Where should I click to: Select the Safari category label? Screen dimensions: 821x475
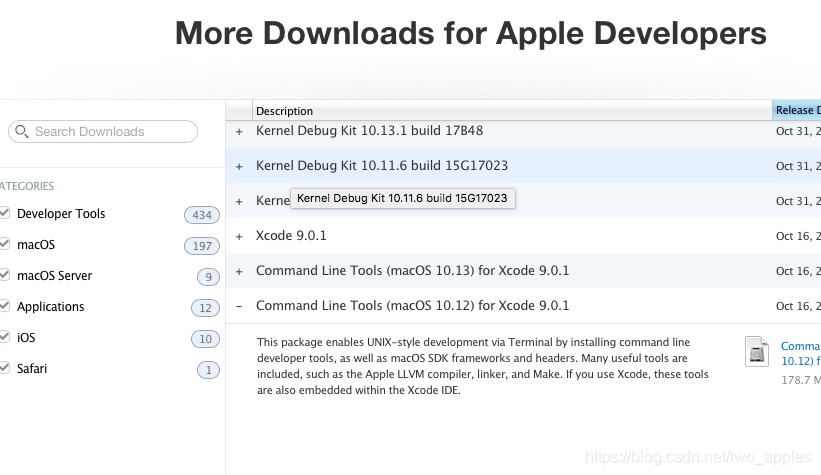(x=32, y=369)
